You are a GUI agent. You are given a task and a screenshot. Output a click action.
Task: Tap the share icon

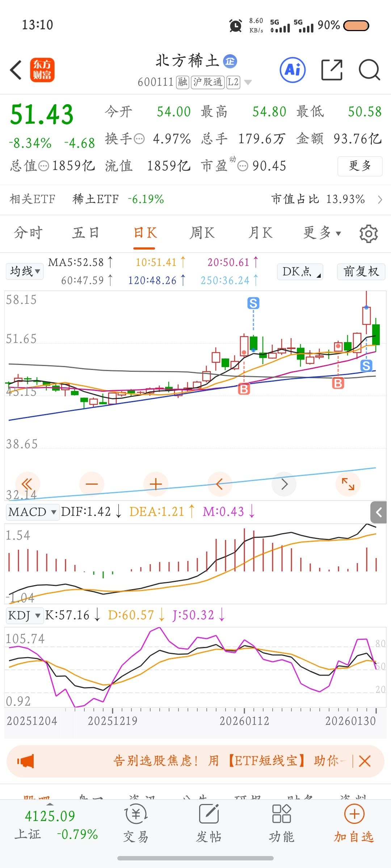tap(332, 70)
